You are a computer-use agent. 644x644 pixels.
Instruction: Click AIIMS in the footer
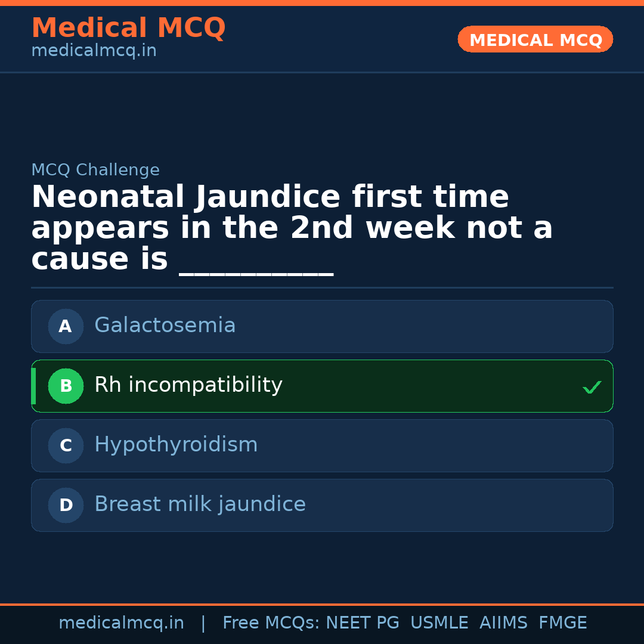pyautogui.click(x=503, y=623)
